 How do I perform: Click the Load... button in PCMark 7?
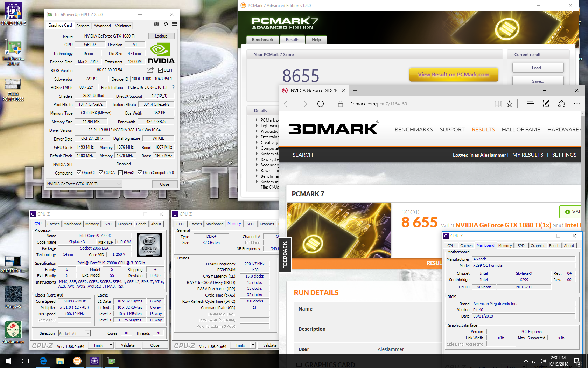pos(538,68)
